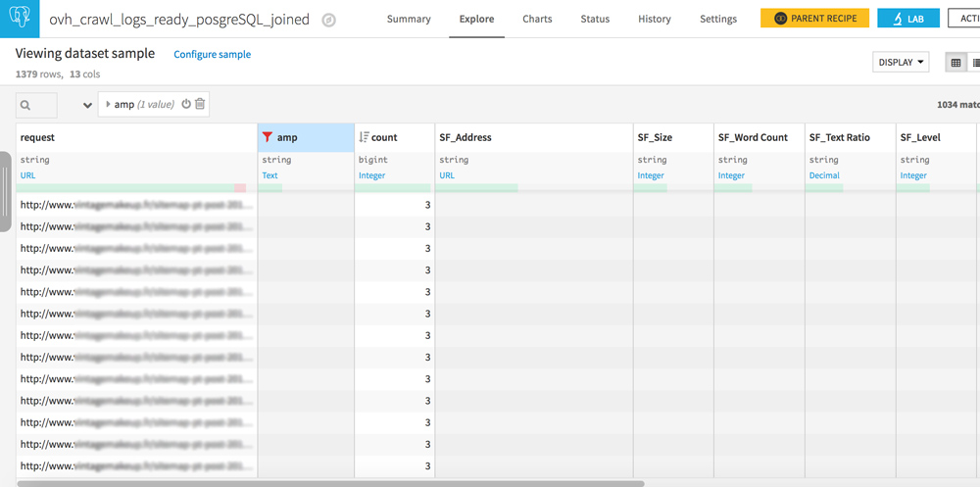The width and height of the screenshot is (980, 487).
Task: Click Integer meaning under SF_Size column
Action: [x=651, y=175]
